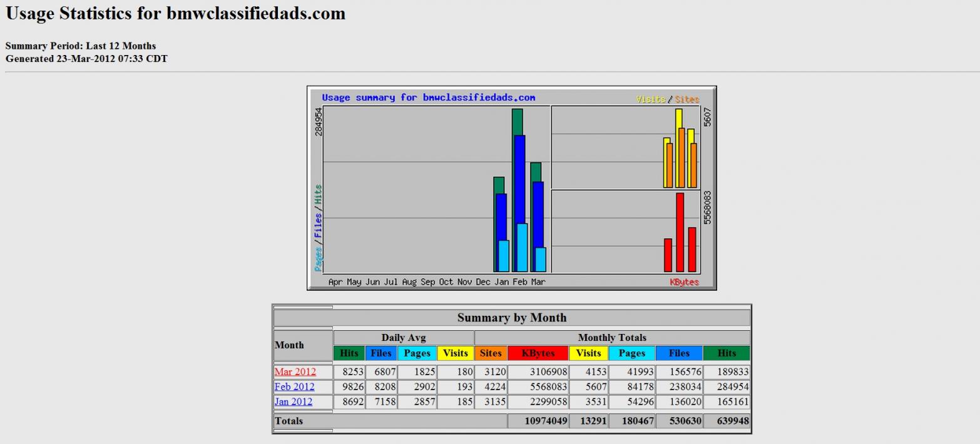Image resolution: width=980 pixels, height=444 pixels.
Task: Open the Jan 2012 monthly report link
Action: click(x=293, y=401)
